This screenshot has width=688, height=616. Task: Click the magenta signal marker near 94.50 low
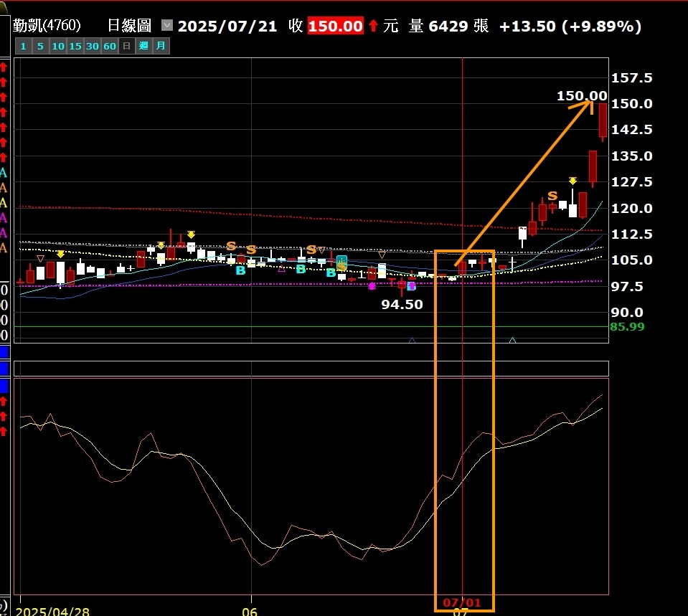coord(372,286)
